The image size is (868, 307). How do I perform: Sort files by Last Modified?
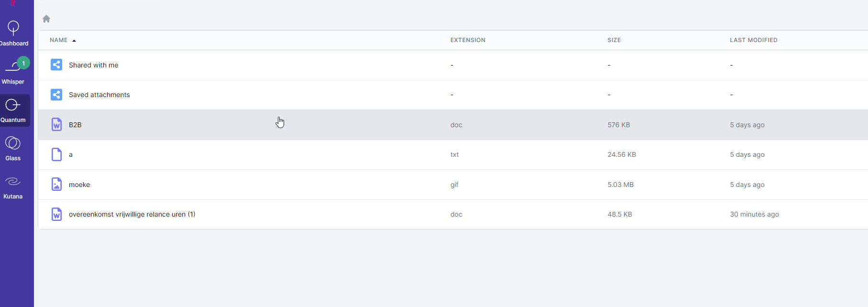click(x=754, y=40)
